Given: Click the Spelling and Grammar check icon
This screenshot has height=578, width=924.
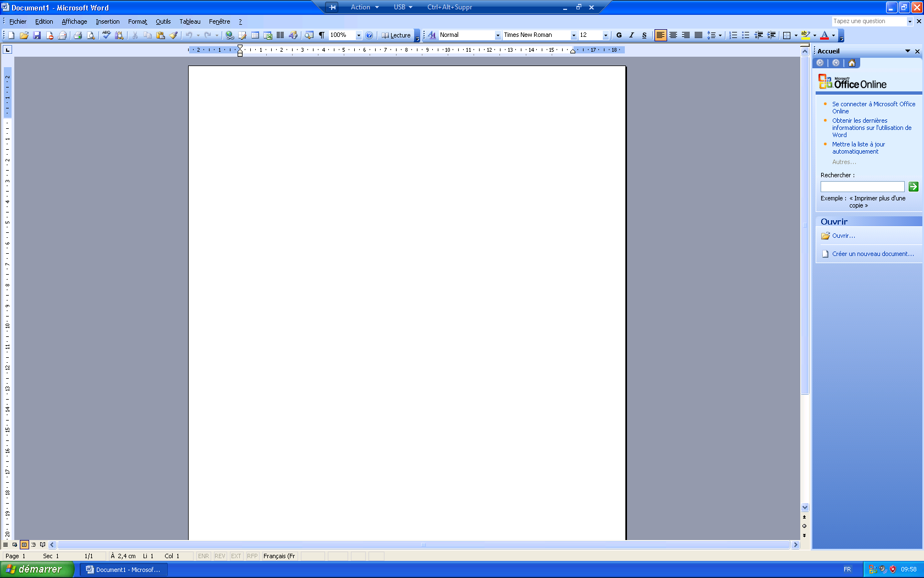Looking at the screenshot, I should click(x=106, y=35).
